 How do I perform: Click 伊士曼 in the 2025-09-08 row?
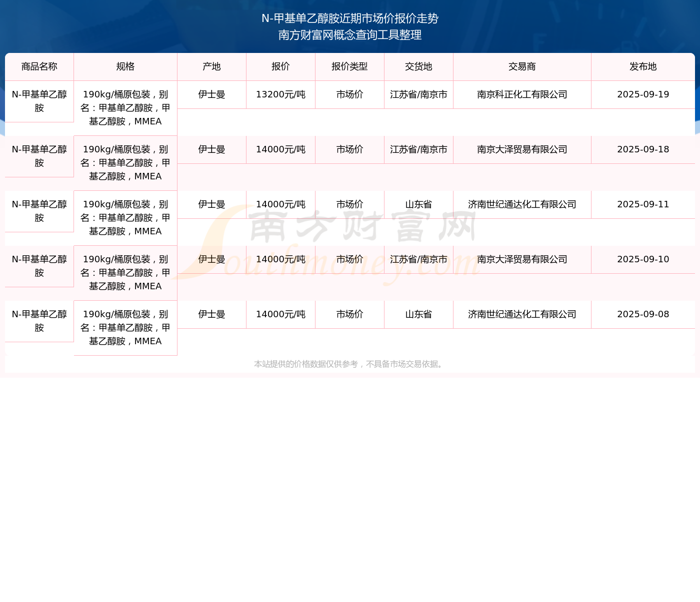(x=212, y=314)
